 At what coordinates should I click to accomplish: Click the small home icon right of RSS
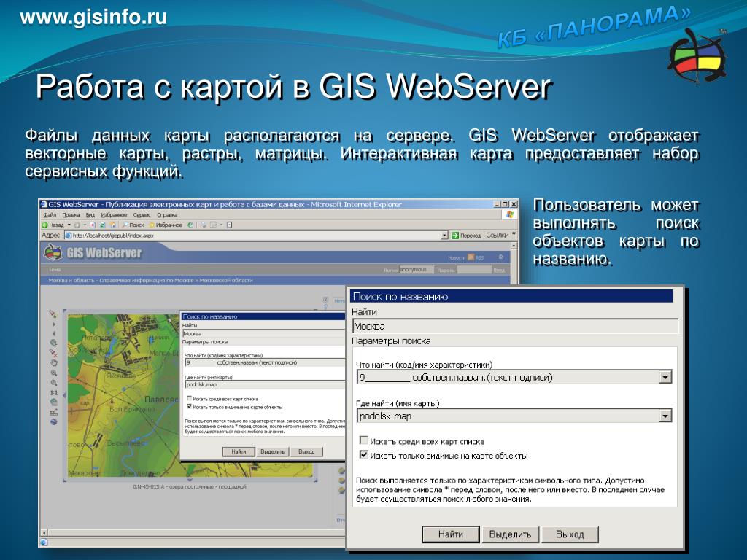tap(500, 257)
